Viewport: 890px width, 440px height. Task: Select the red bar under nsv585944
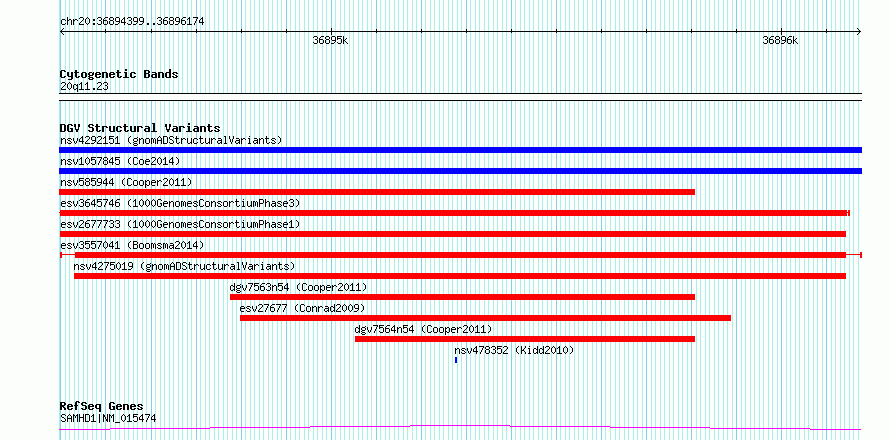click(377, 192)
